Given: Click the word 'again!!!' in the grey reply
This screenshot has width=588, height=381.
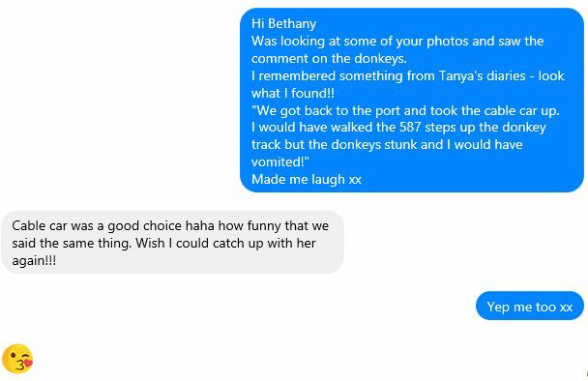Looking at the screenshot, I should pyautogui.click(x=34, y=261).
